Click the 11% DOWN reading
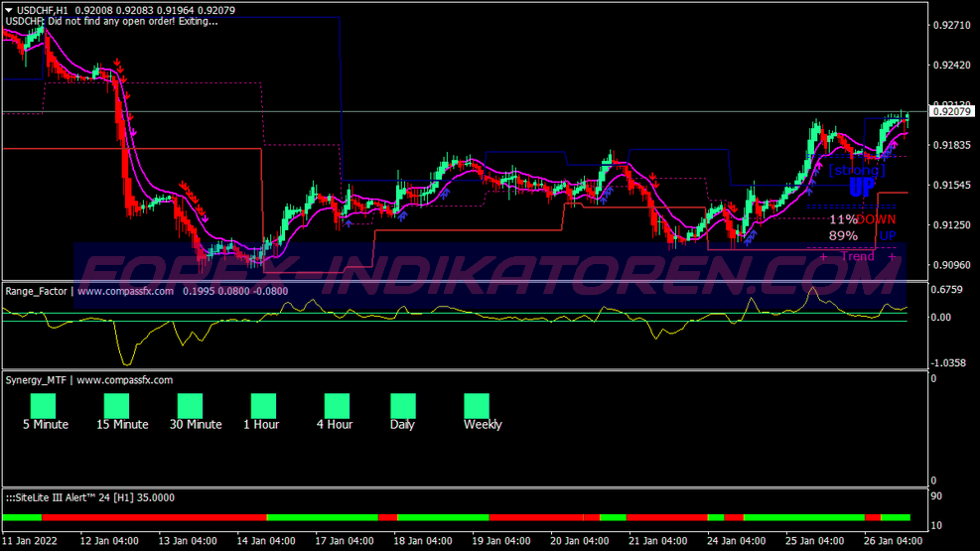This screenshot has height=551, width=980. pyautogui.click(x=862, y=219)
